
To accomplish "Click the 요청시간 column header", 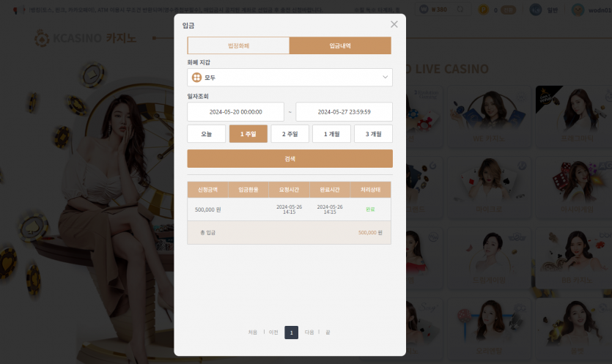I will click(290, 190).
